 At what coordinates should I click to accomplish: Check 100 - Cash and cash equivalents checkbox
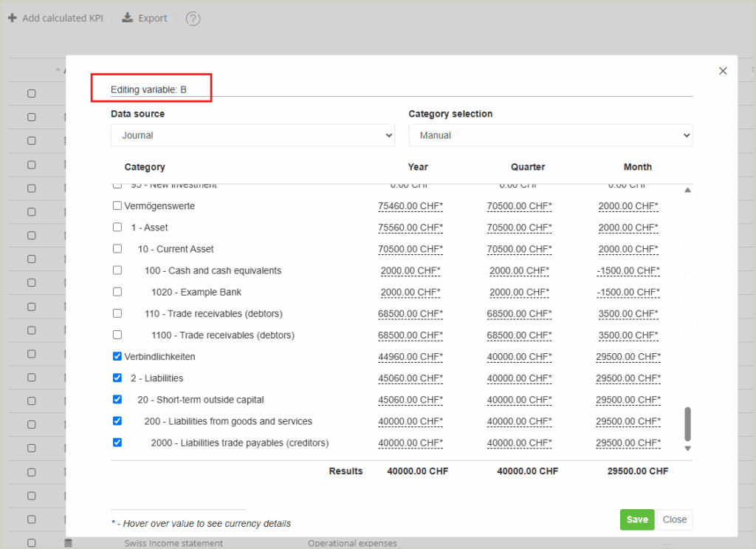point(117,270)
